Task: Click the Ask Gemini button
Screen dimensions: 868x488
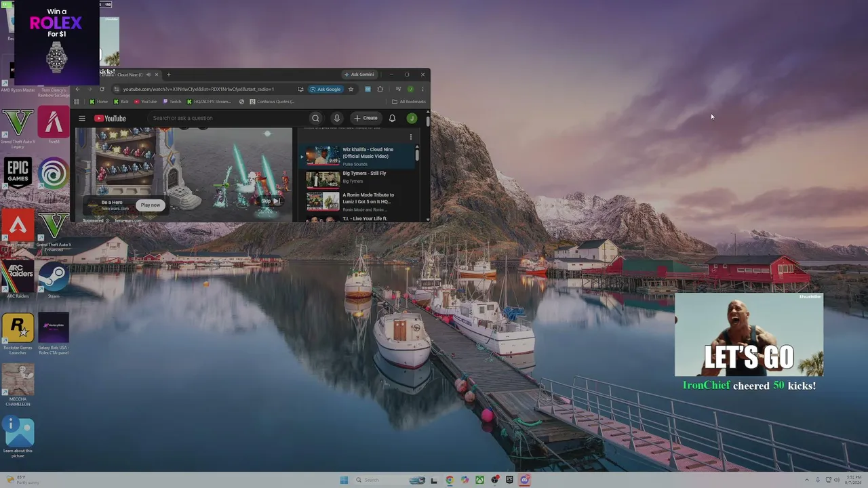Action: (x=359, y=75)
